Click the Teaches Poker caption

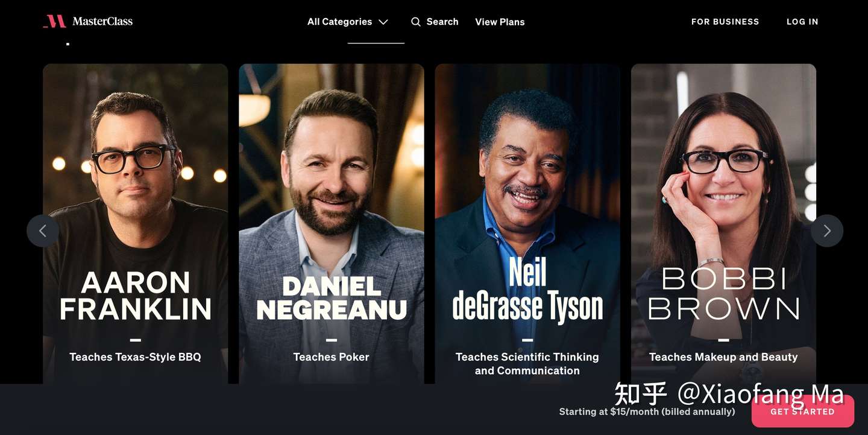click(332, 357)
